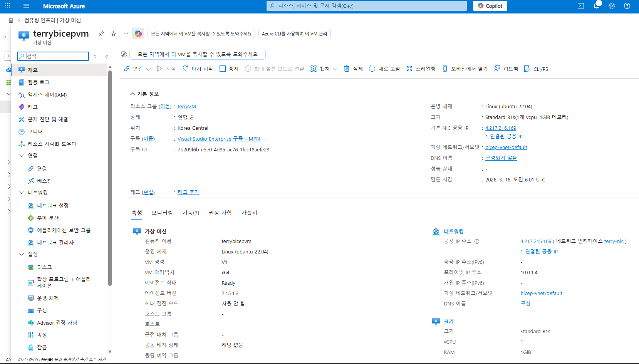Switch to the 자습서 tab
639x364 pixels.
(249, 213)
